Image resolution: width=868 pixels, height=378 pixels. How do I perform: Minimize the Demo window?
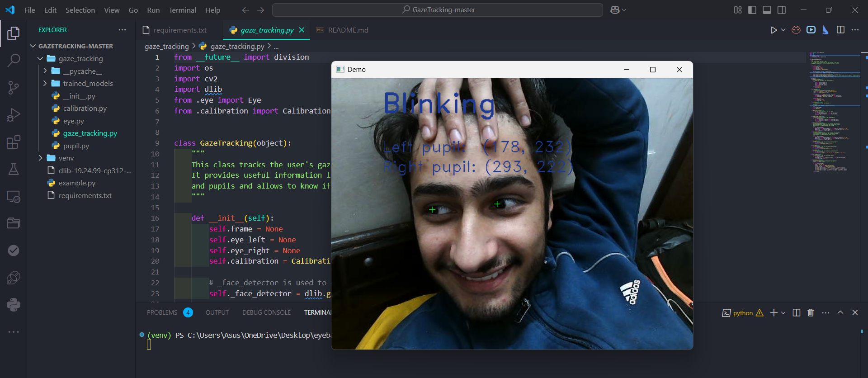point(627,70)
